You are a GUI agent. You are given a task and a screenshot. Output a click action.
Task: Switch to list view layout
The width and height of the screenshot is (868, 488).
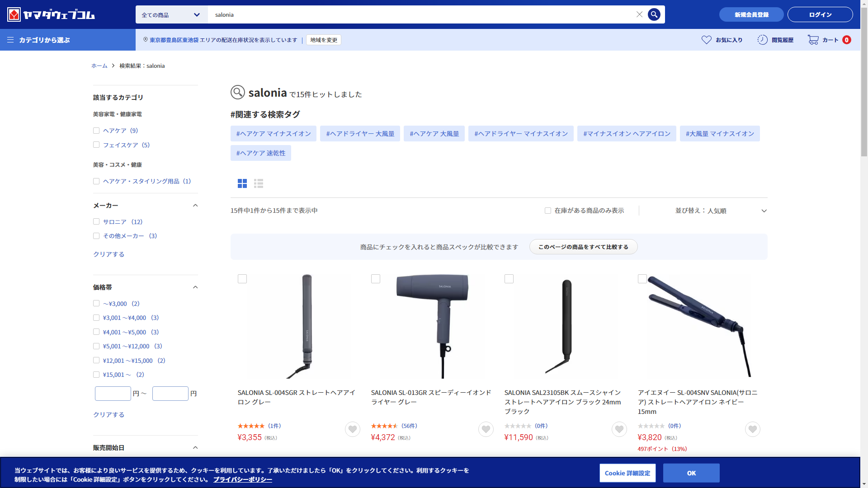pyautogui.click(x=259, y=183)
